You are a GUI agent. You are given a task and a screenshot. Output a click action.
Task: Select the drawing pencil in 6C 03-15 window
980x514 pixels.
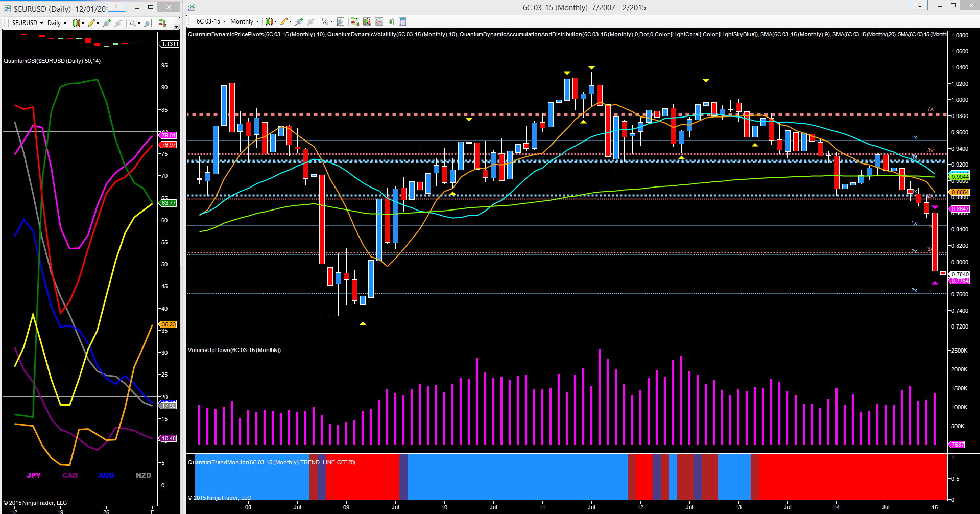[284, 21]
